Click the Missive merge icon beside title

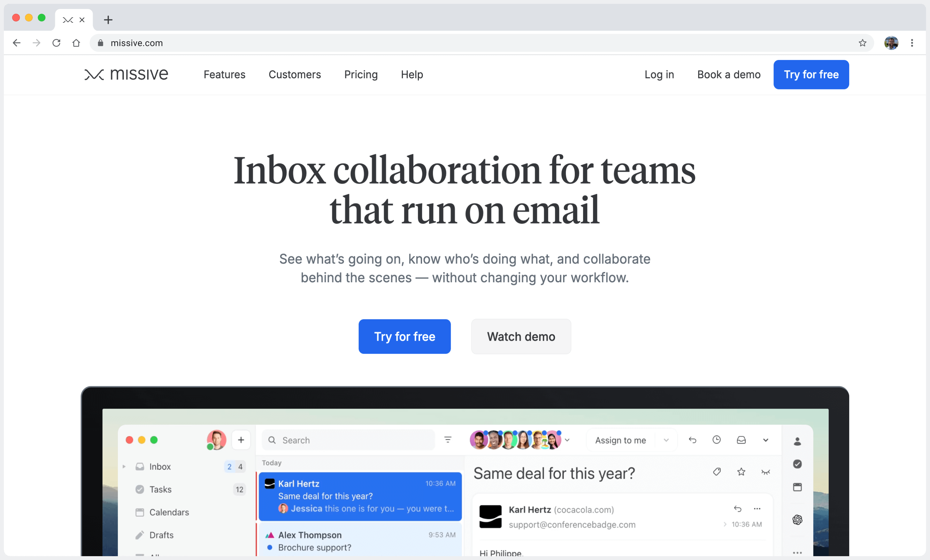[x=765, y=472]
